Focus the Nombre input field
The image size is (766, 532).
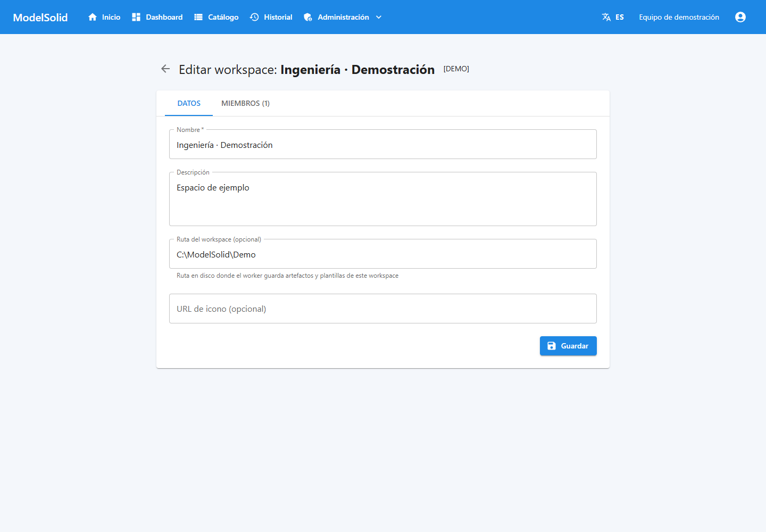tap(383, 145)
